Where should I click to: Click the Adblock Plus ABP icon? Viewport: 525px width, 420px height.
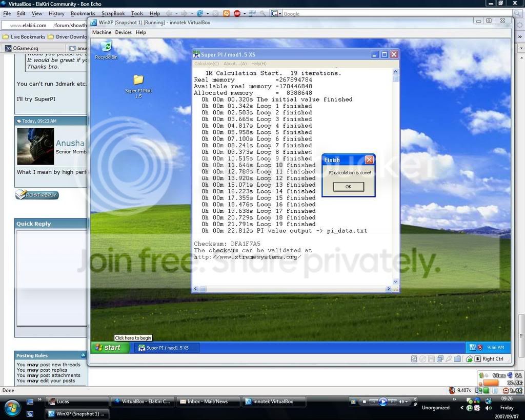click(x=237, y=13)
